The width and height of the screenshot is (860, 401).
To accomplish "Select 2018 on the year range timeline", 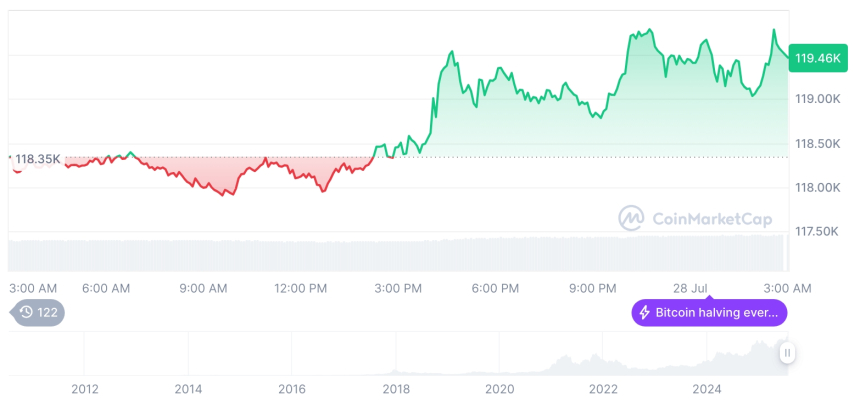I will point(395,388).
